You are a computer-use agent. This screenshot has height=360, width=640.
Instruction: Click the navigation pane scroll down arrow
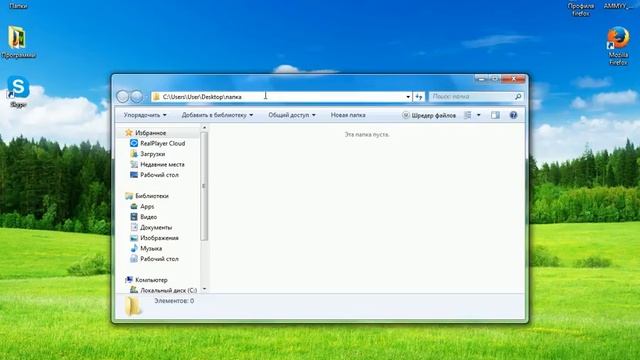204,289
